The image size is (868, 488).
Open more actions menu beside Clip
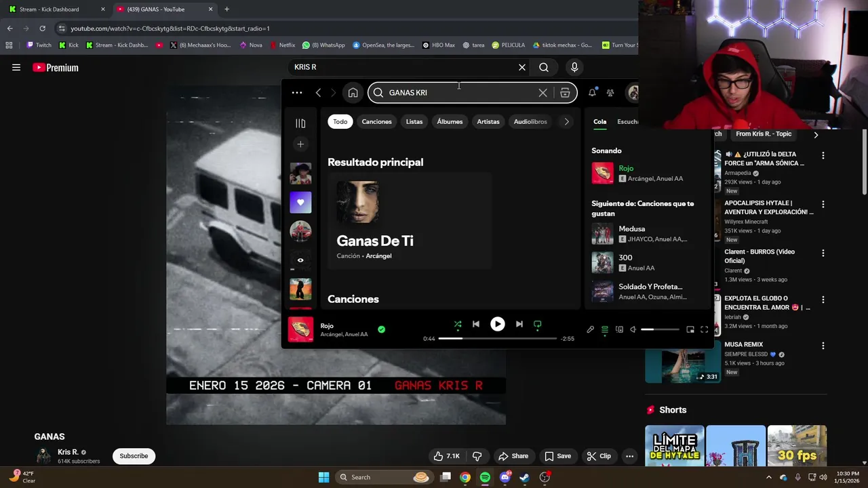(x=629, y=456)
